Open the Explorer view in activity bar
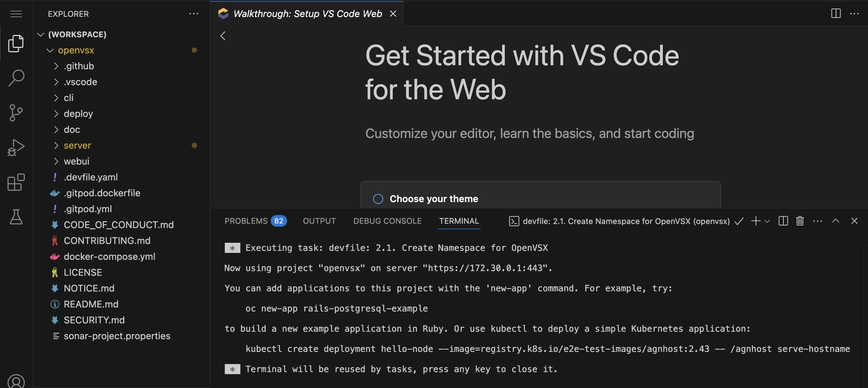Image resolution: width=868 pixels, height=388 pixels. point(16,44)
